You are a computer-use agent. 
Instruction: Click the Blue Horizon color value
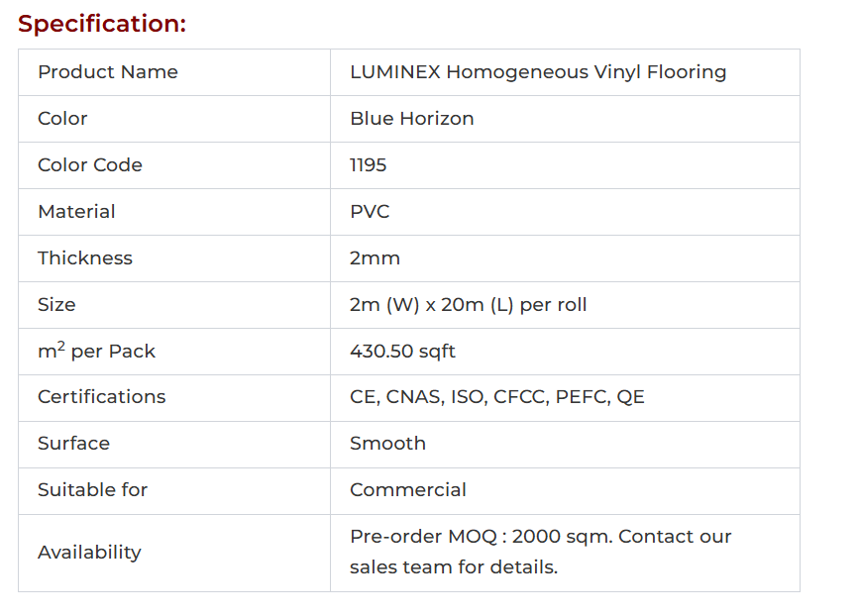411,119
